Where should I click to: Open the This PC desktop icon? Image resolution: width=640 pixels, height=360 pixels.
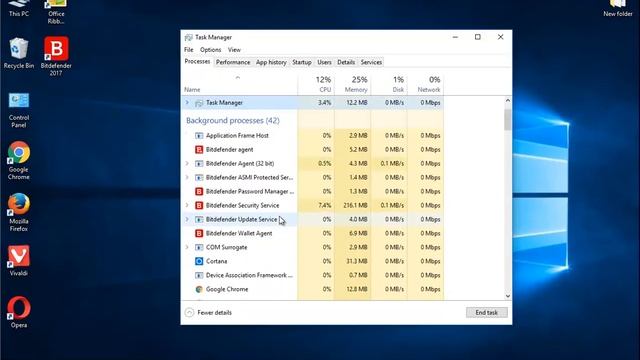click(x=19, y=8)
